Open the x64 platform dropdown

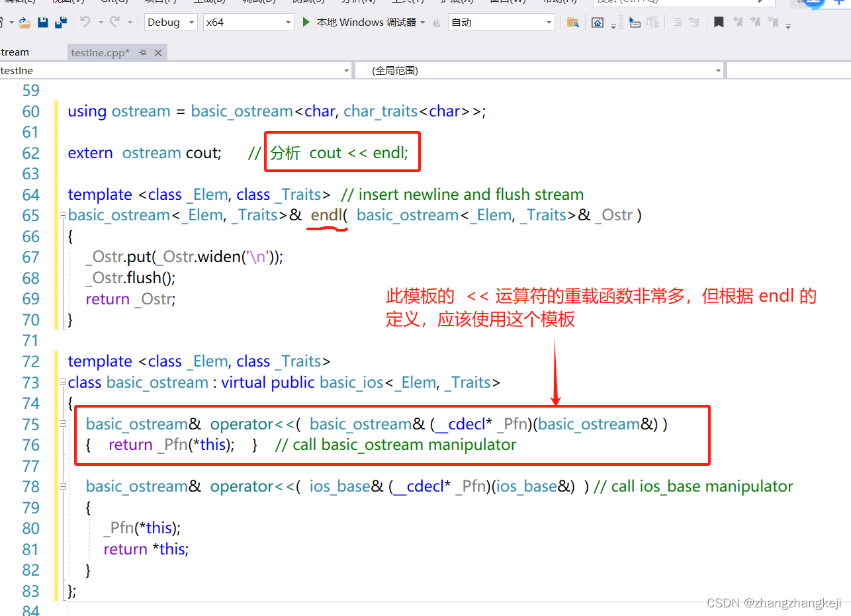click(x=248, y=22)
